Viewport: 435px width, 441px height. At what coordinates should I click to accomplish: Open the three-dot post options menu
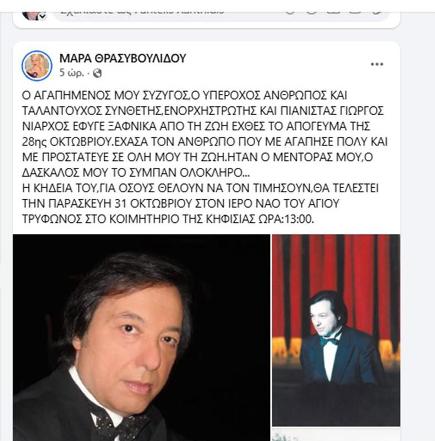pos(377,64)
